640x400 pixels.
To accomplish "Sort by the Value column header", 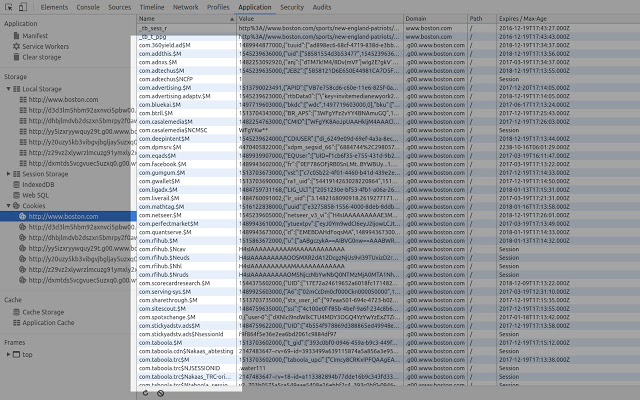I will (320, 19).
